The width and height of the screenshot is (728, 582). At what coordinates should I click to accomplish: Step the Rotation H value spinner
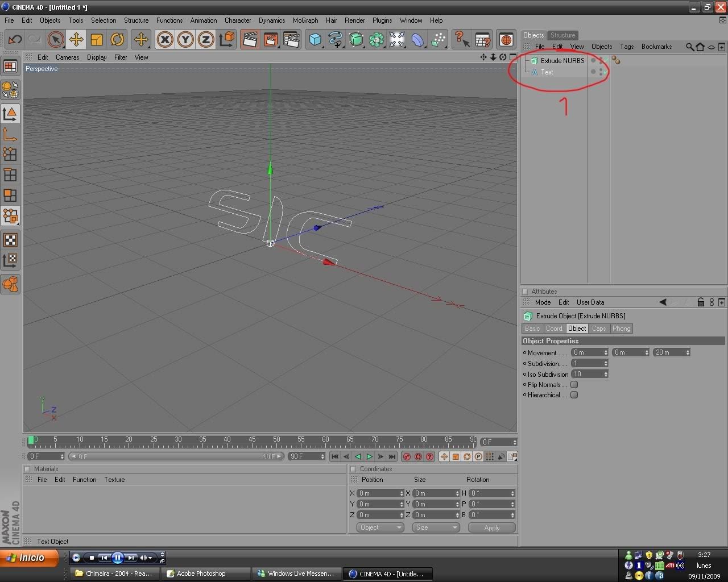tap(513, 493)
